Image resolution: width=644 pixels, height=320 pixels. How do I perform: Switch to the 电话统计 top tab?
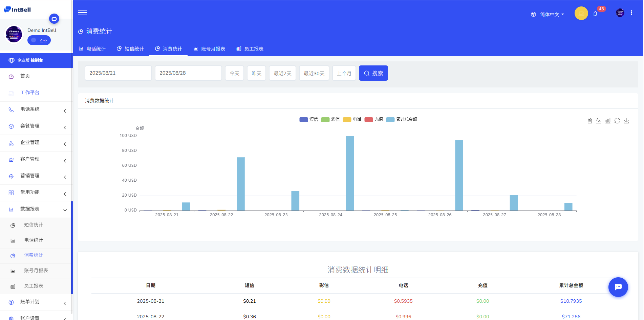[x=92, y=49]
